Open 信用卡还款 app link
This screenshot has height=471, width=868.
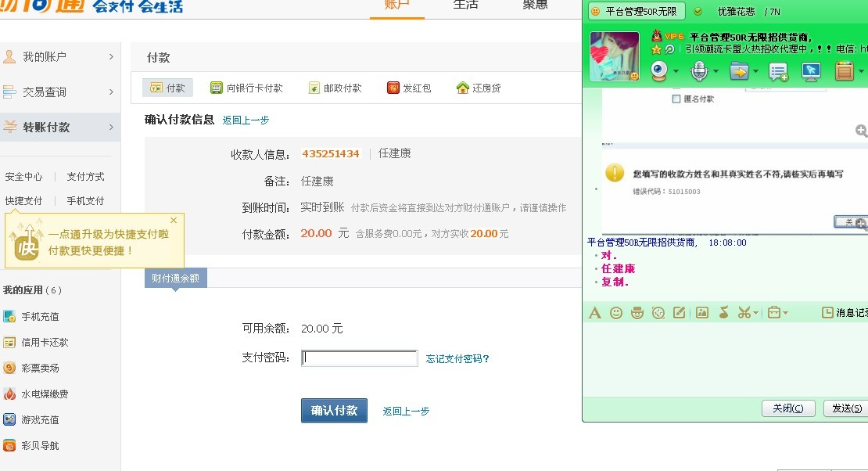coord(45,343)
